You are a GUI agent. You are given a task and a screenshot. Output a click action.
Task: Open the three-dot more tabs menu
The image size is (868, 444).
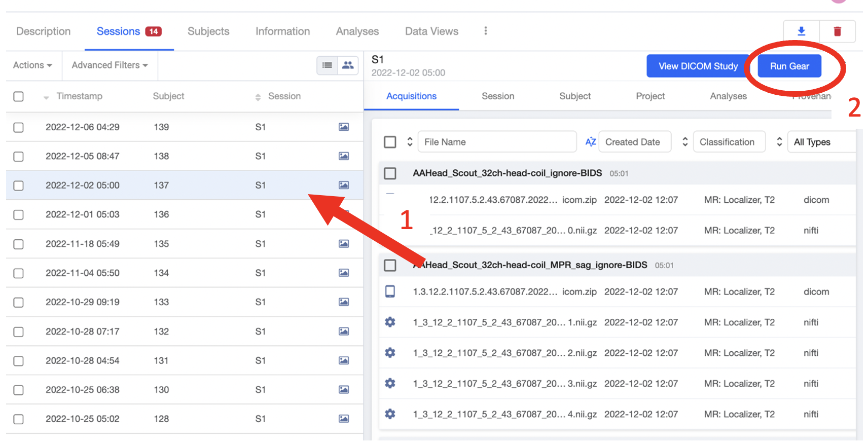pos(485,31)
